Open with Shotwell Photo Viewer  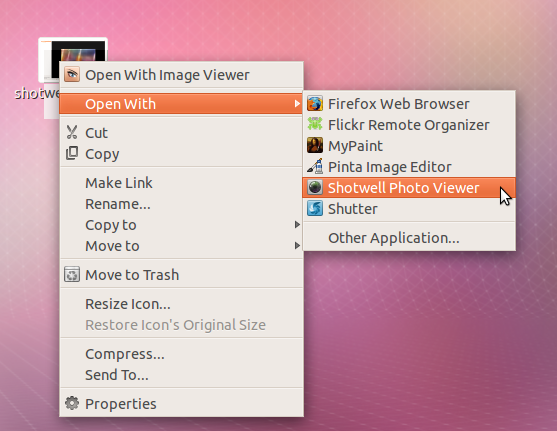[409, 188]
